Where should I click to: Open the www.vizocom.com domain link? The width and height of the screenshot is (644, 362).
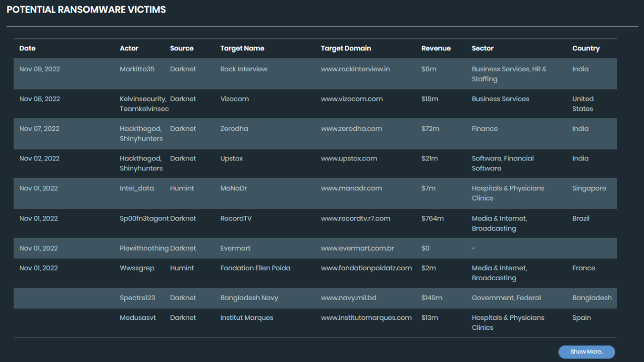(x=352, y=99)
